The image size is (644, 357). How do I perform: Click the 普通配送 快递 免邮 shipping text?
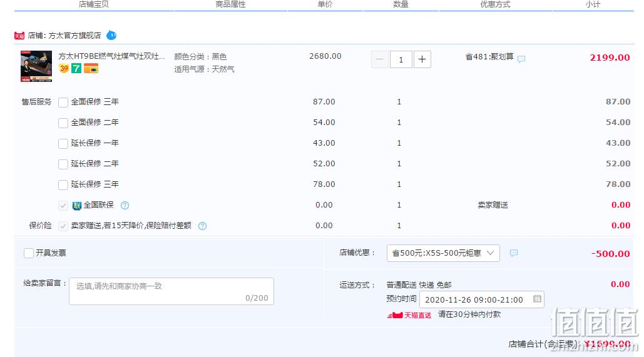tap(419, 284)
